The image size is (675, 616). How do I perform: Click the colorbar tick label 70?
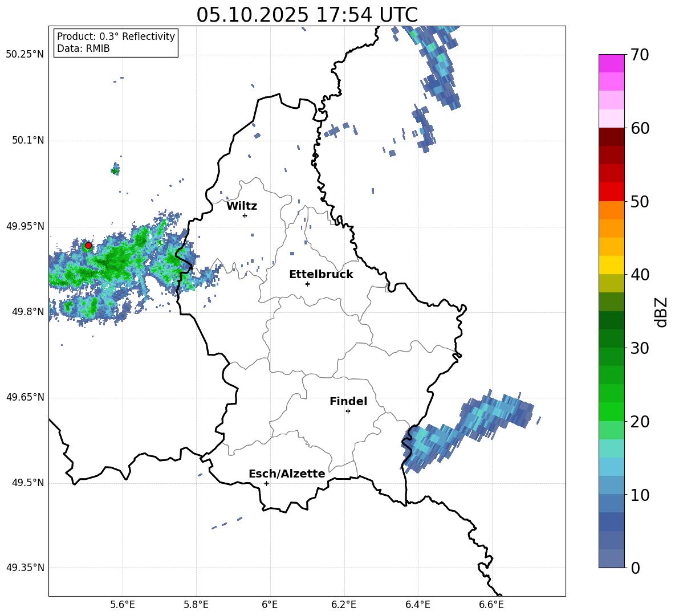click(x=640, y=55)
